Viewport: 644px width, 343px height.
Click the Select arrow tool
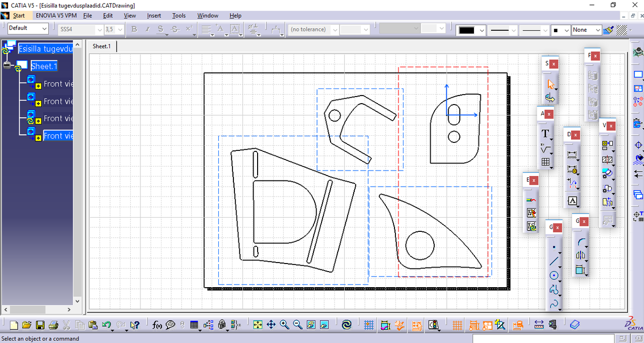551,84
